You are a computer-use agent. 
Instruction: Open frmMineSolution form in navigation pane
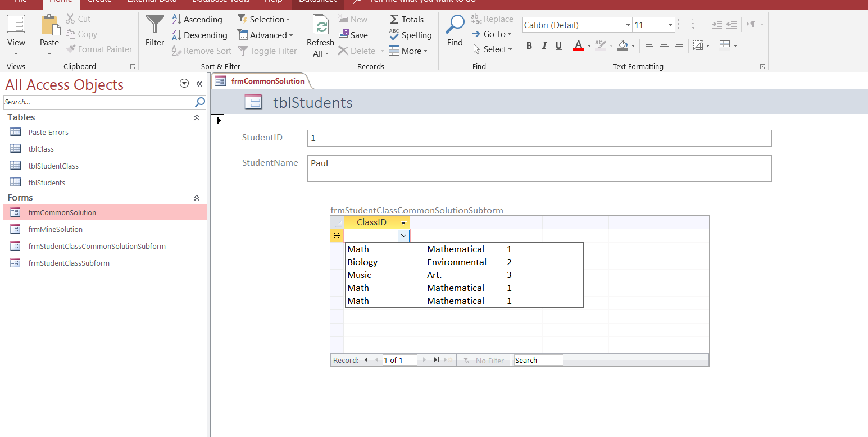tap(55, 229)
